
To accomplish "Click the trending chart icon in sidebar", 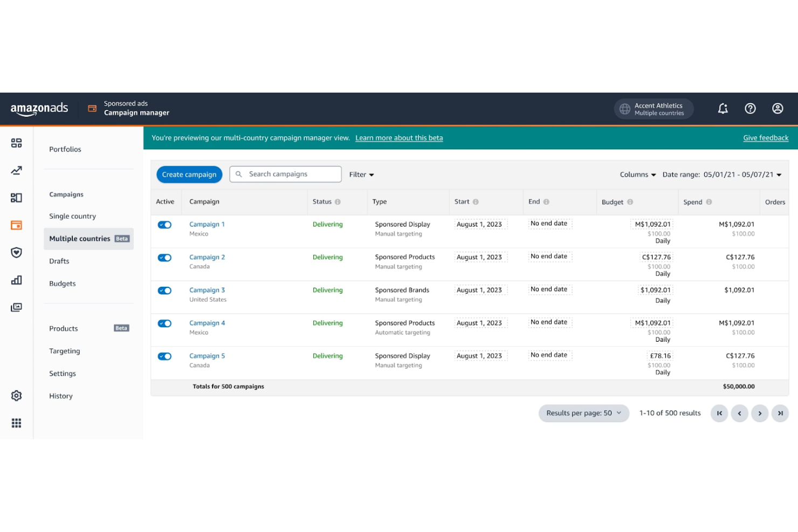I will (17, 171).
